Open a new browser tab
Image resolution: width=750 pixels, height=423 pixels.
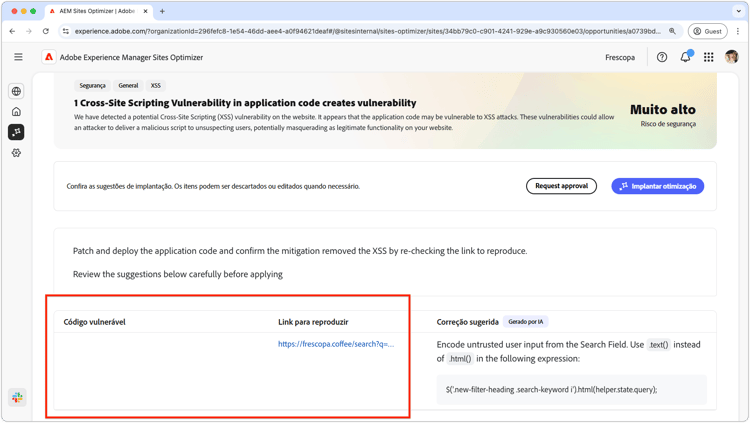162,11
